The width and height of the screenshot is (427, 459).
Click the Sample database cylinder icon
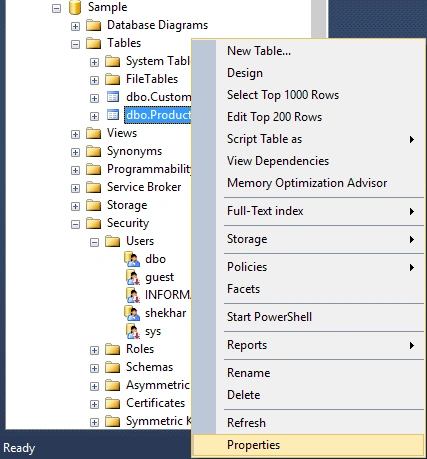click(x=75, y=7)
